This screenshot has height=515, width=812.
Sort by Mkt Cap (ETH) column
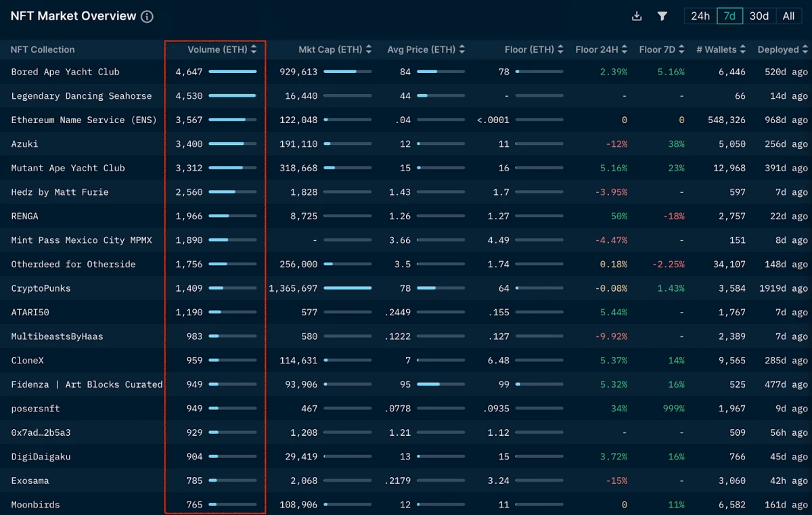click(335, 49)
